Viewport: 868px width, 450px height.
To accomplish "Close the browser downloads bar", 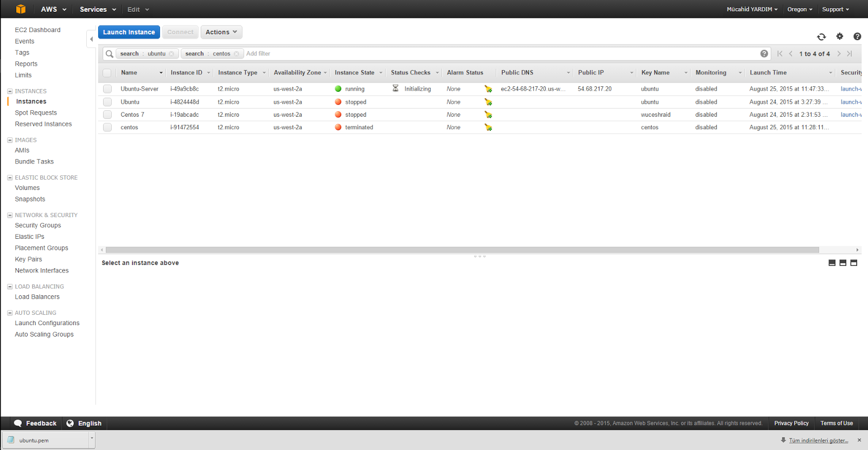I will click(x=859, y=440).
